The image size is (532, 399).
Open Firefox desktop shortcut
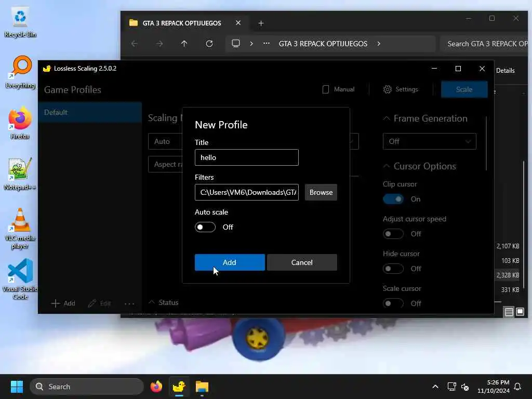[x=20, y=123]
